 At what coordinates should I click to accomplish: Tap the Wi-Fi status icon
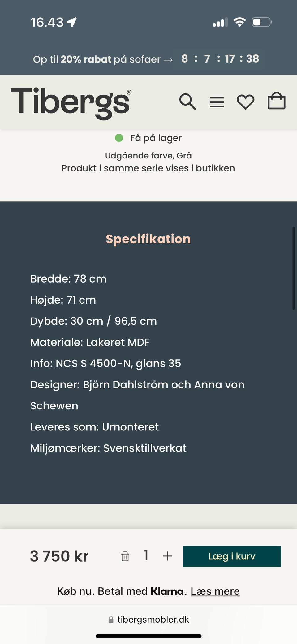(x=239, y=22)
